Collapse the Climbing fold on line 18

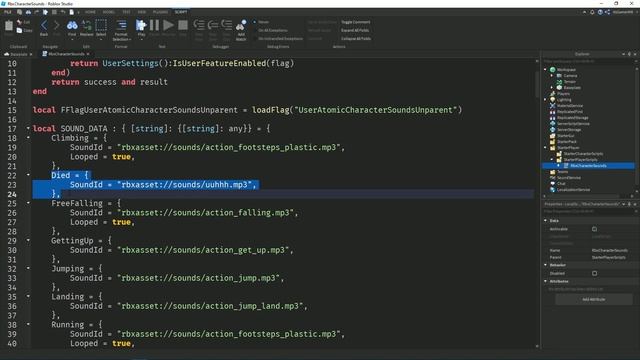[x=28, y=138]
